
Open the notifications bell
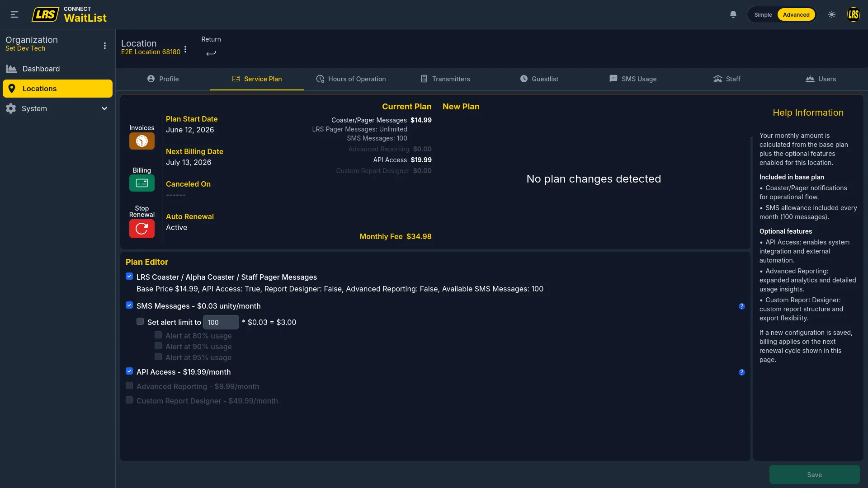pyautogui.click(x=733, y=14)
